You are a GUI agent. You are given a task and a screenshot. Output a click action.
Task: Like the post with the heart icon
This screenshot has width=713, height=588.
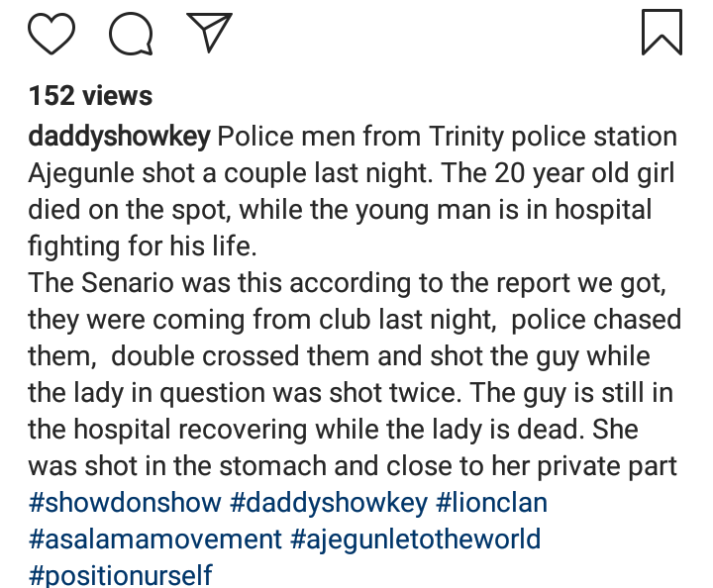(x=51, y=33)
